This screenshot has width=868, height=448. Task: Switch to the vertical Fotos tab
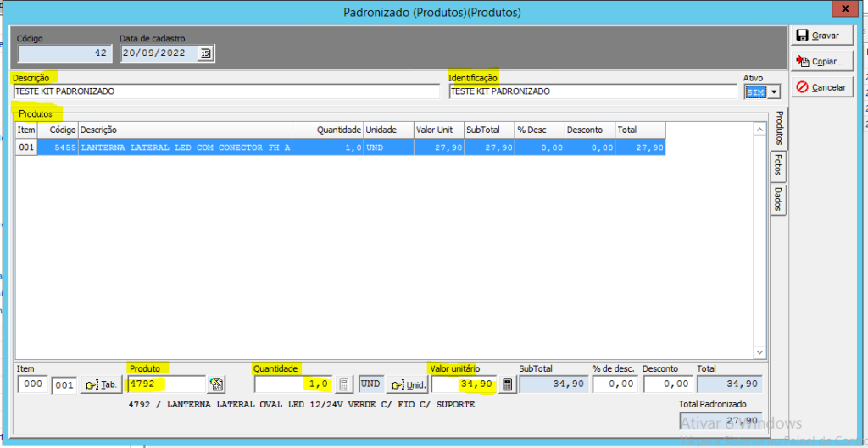779,165
